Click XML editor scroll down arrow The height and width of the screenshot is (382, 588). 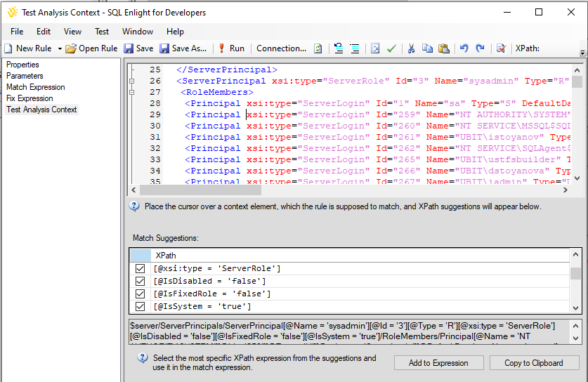pyautogui.click(x=577, y=178)
